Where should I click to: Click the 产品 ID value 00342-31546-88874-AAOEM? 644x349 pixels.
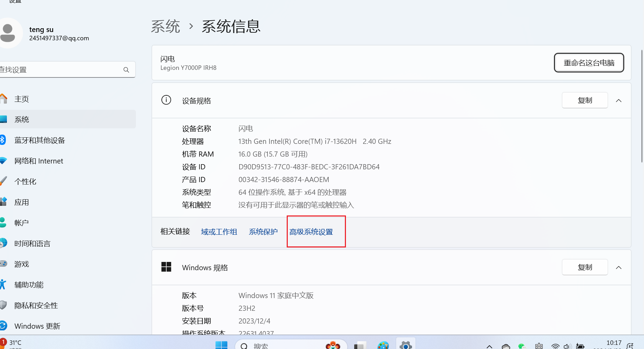[284, 180]
